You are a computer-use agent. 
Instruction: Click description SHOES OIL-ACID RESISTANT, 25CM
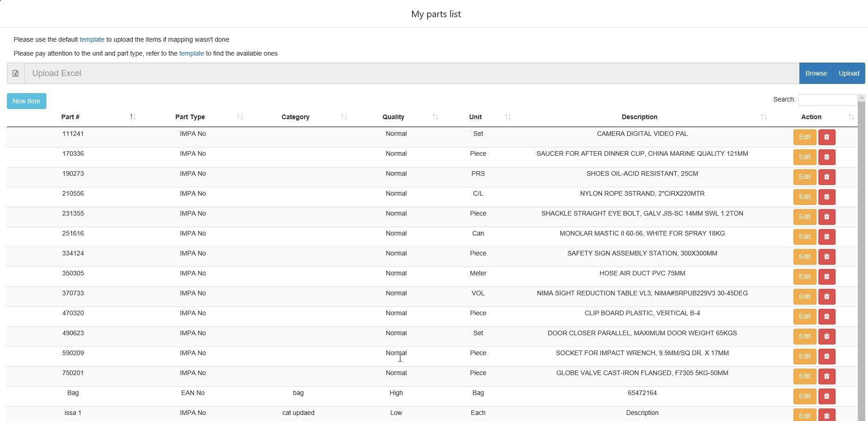pyautogui.click(x=642, y=174)
